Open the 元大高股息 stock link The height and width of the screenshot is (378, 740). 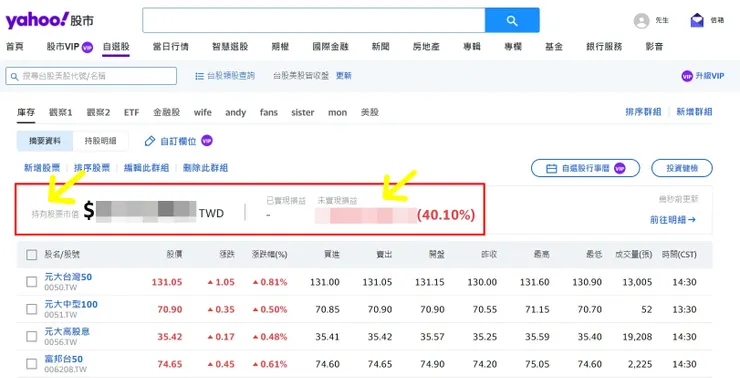point(67,332)
